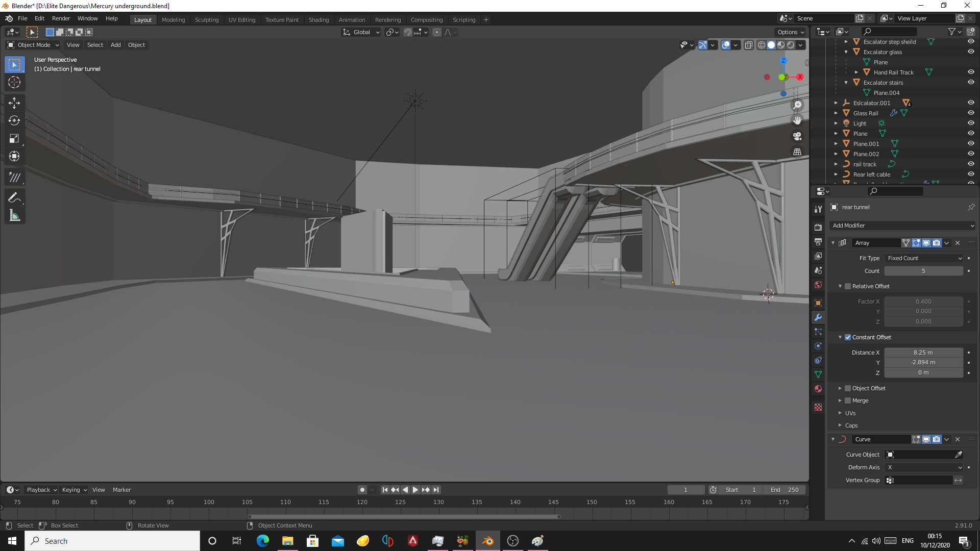This screenshot has height=551, width=980.
Task: Open Output properties tab
Action: pyautogui.click(x=818, y=241)
